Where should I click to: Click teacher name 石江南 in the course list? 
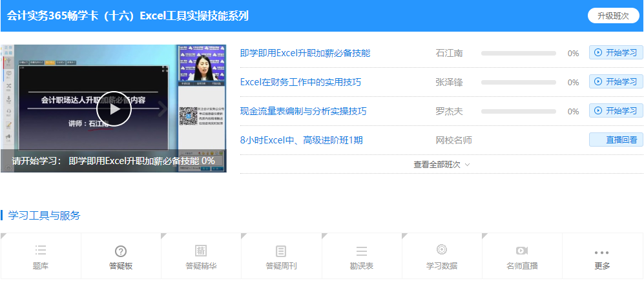click(449, 54)
